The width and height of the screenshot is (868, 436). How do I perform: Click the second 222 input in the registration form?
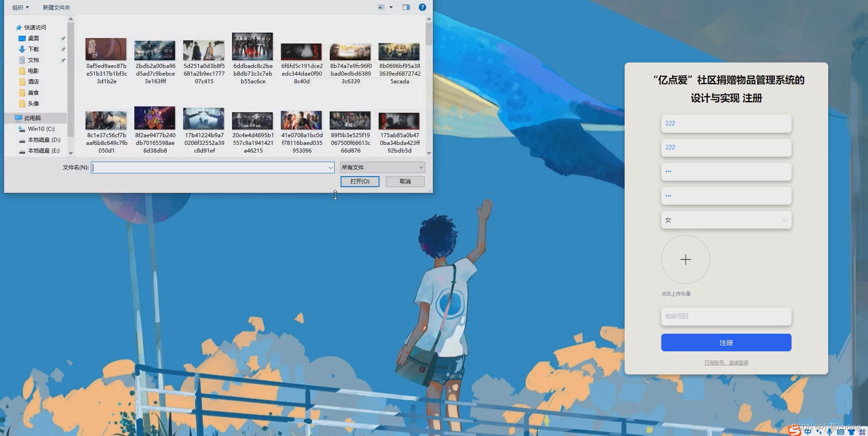[726, 148]
